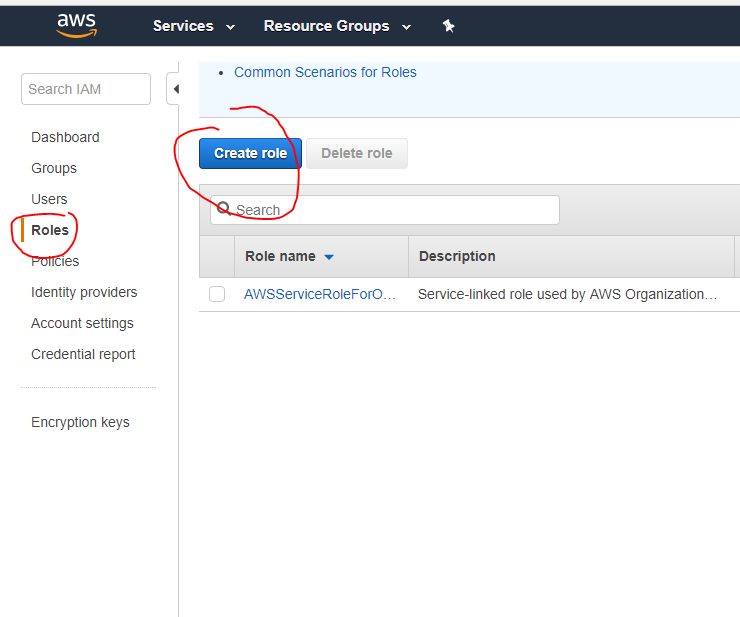Click the Service-linked role description text
The width and height of the screenshot is (740, 617).
click(567, 294)
